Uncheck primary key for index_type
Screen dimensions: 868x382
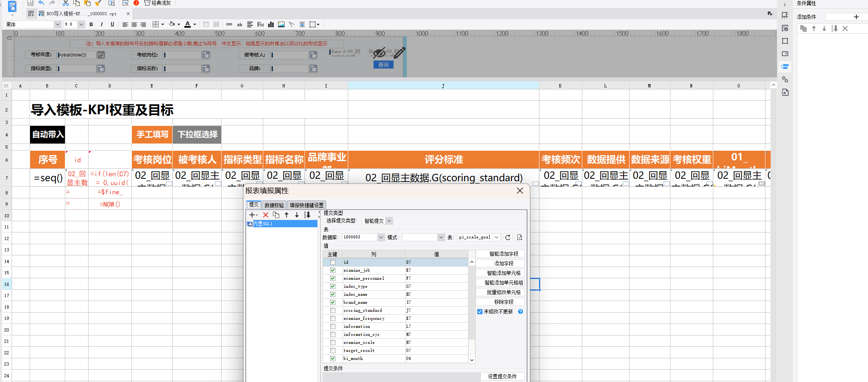tap(333, 286)
